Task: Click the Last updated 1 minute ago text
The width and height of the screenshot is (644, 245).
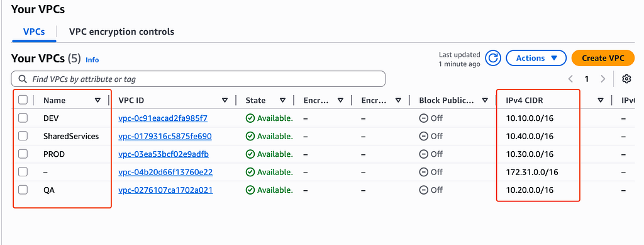Action: (459, 59)
